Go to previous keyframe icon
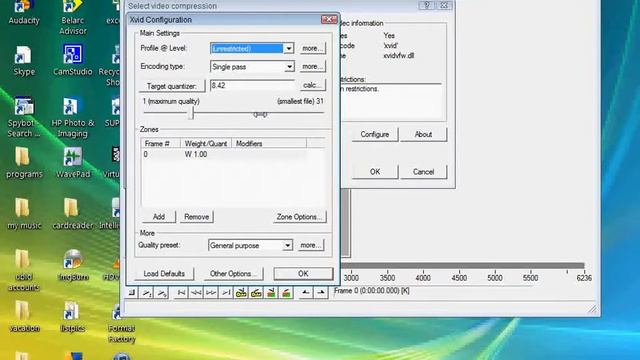This screenshot has height=360, width=640. (x=241, y=292)
